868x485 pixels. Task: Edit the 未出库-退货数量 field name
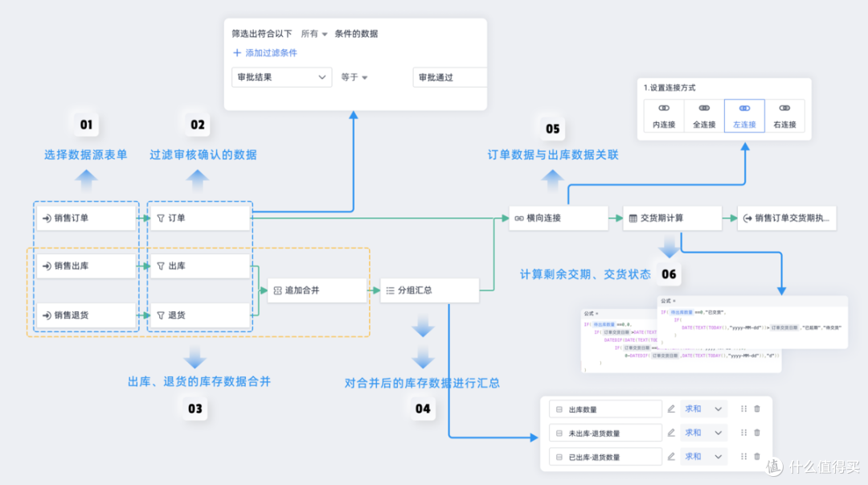(x=671, y=433)
